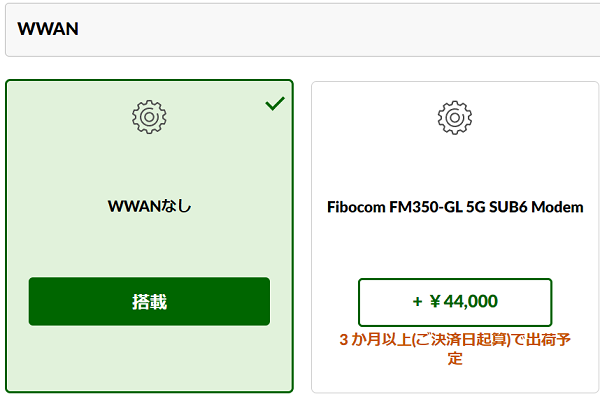
Task: Click space between WWANなし label and 搭載
Action: 149,246
